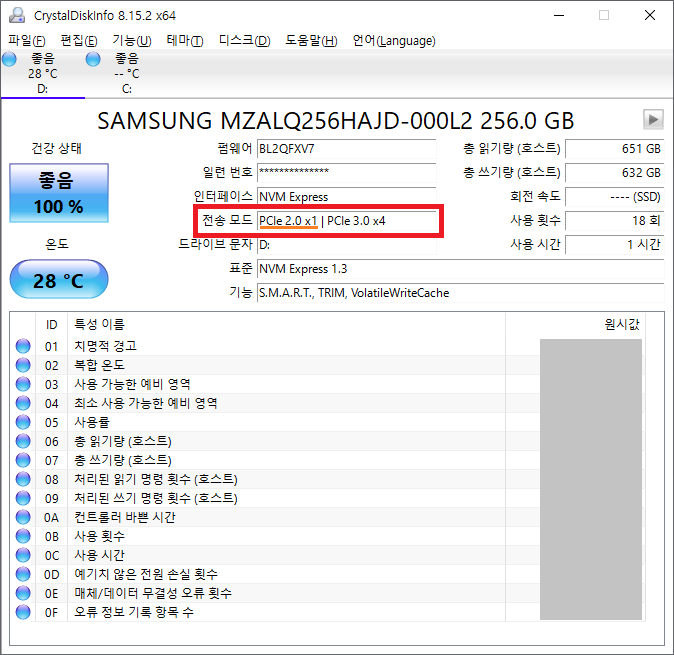674x655 pixels.
Task: Open the 파일(F) menu
Action: (x=27, y=40)
